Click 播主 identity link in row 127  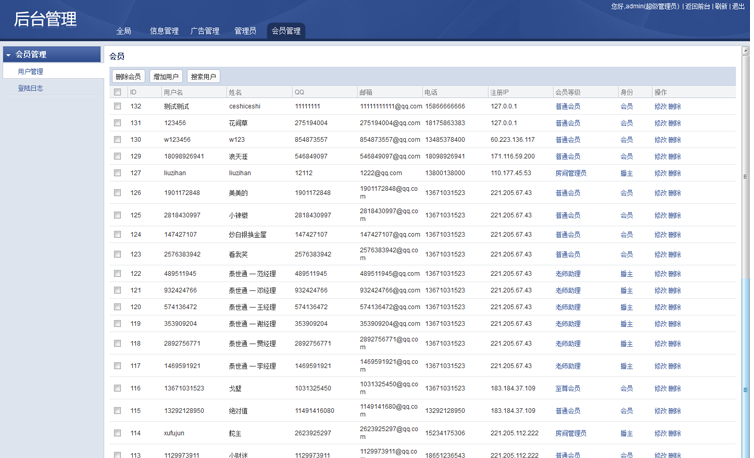[x=627, y=173]
